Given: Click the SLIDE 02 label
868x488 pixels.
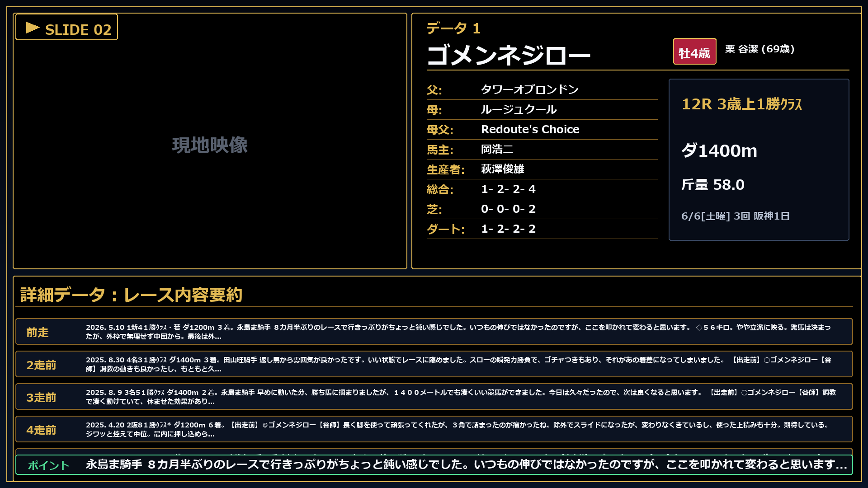Looking at the screenshot, I should click(x=78, y=30).
